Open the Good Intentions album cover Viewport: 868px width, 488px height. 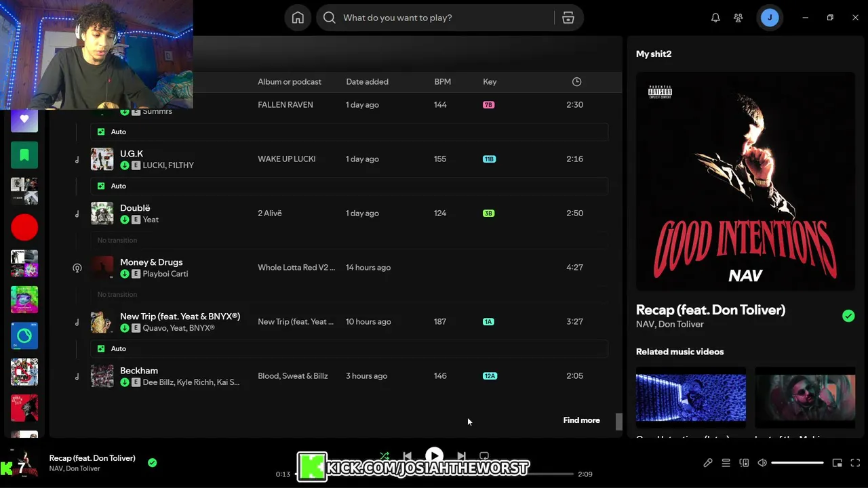click(x=745, y=182)
